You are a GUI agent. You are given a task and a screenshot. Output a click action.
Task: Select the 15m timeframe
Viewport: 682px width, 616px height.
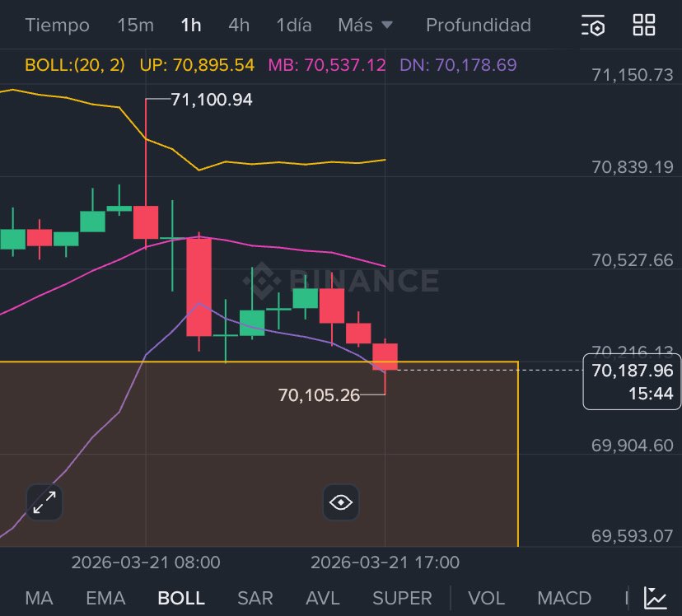coord(136,26)
